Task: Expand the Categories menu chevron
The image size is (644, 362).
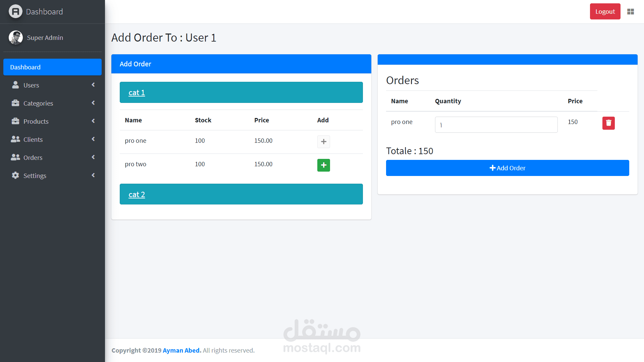Action: (x=93, y=103)
